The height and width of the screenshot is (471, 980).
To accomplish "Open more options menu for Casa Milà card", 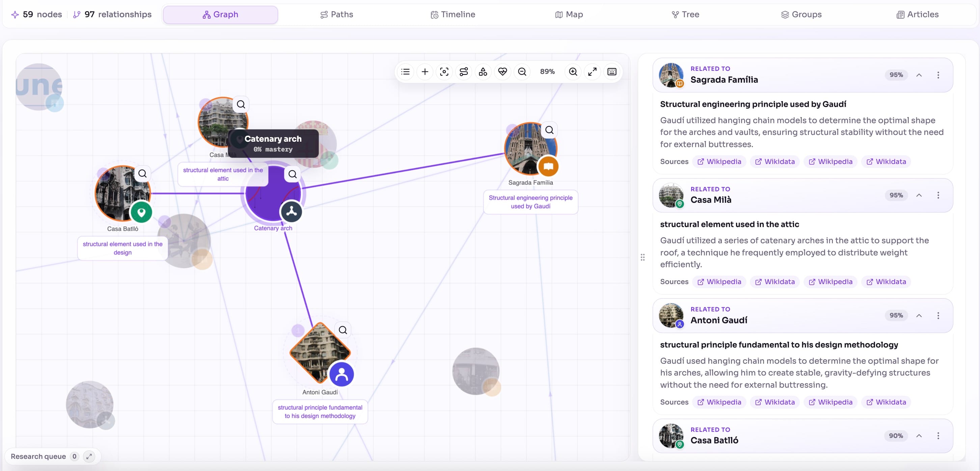I will tap(938, 195).
